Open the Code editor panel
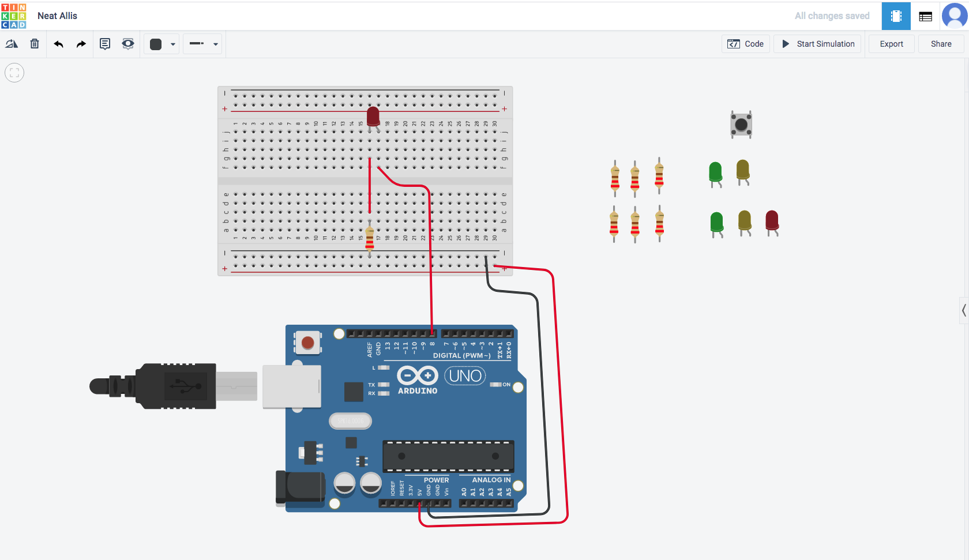969x560 pixels. pyautogui.click(x=746, y=44)
